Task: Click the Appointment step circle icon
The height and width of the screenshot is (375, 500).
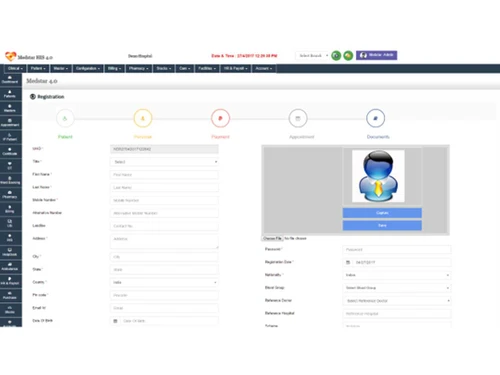Action: (298, 118)
